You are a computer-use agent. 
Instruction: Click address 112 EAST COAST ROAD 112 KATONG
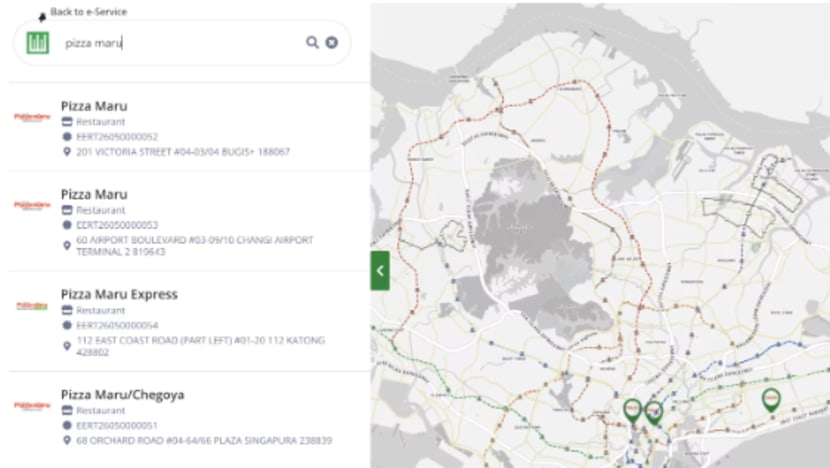coord(201,346)
